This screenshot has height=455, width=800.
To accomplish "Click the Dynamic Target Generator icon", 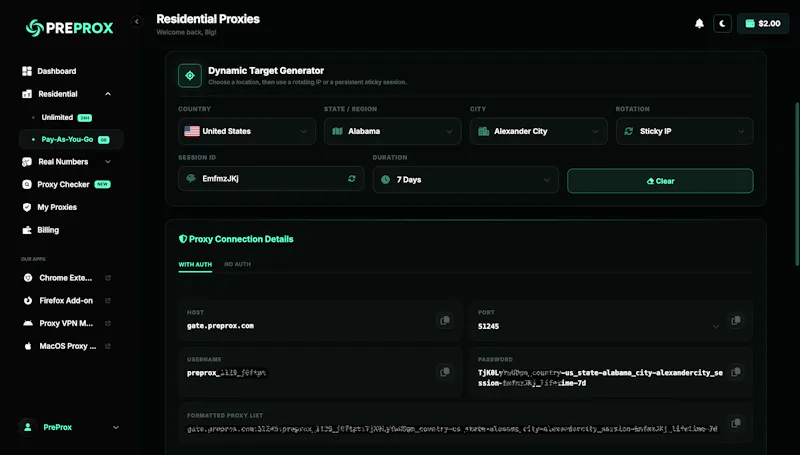I will click(x=190, y=75).
